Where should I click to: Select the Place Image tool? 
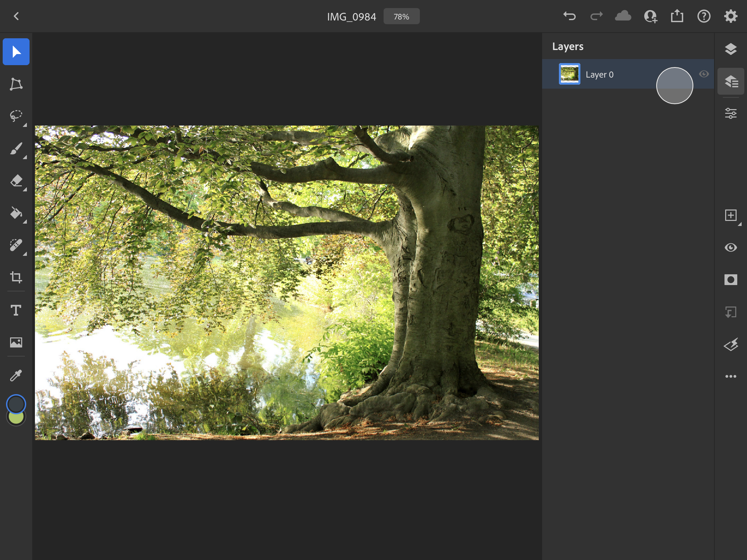(16, 343)
